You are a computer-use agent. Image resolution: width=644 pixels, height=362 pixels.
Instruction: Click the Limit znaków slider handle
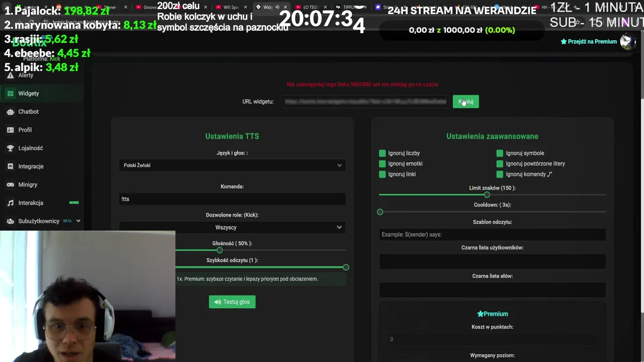coord(487,195)
